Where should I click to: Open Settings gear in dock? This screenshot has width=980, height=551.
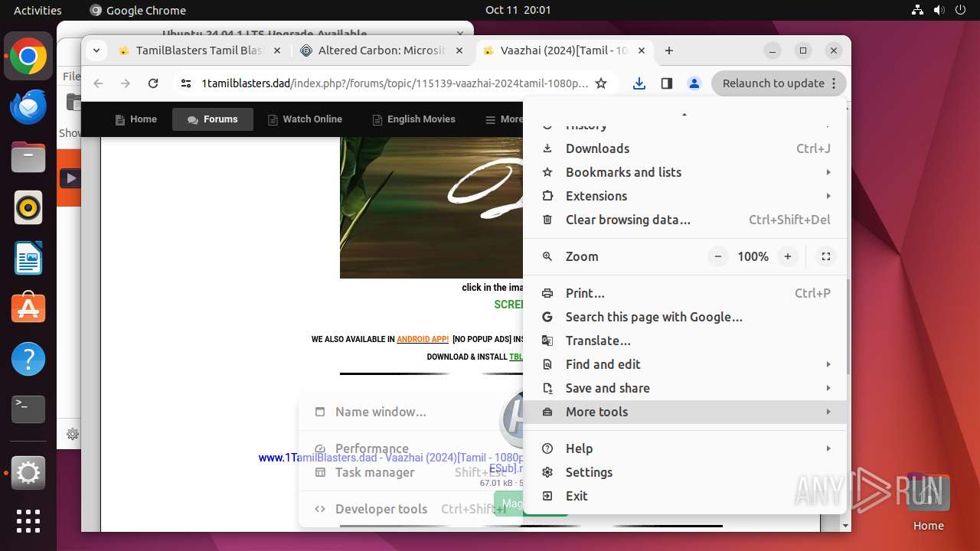coord(28,474)
